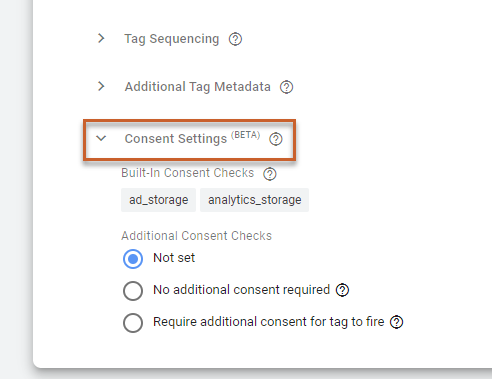The image size is (492, 379).
Task: Open help icon for Built-In Consent Checks
Action: coord(270,174)
